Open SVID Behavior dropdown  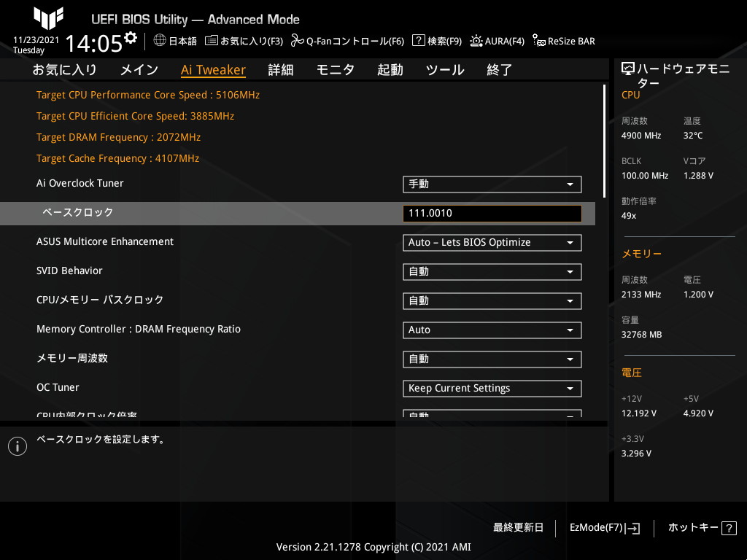click(x=492, y=272)
